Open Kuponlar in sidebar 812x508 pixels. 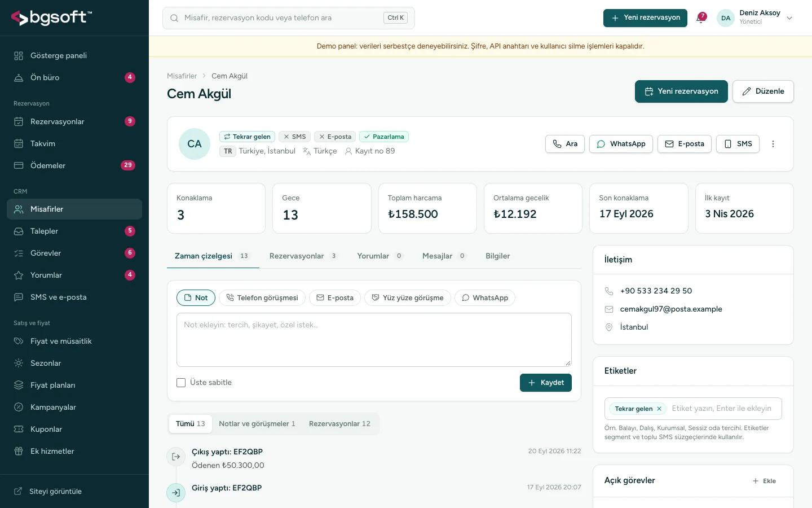click(74, 429)
